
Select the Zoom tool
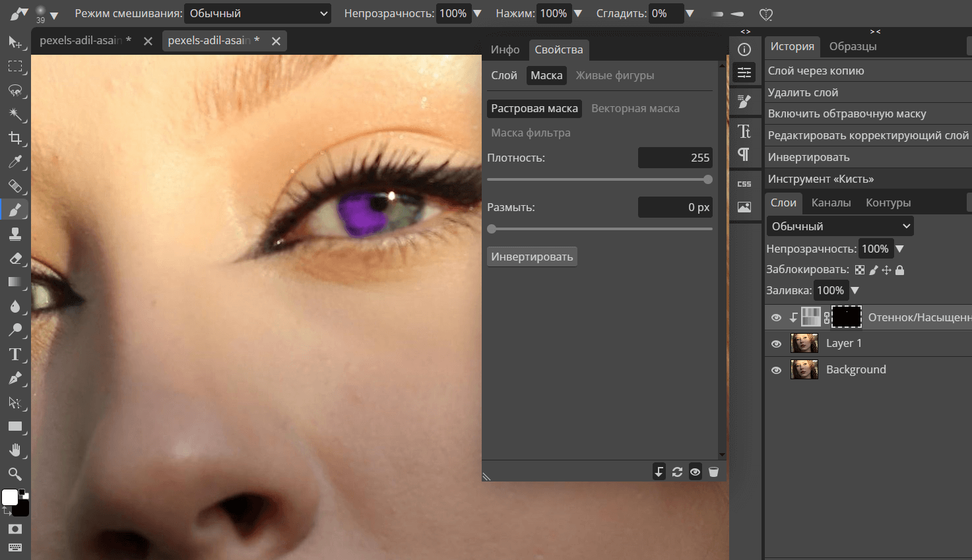pos(15,474)
